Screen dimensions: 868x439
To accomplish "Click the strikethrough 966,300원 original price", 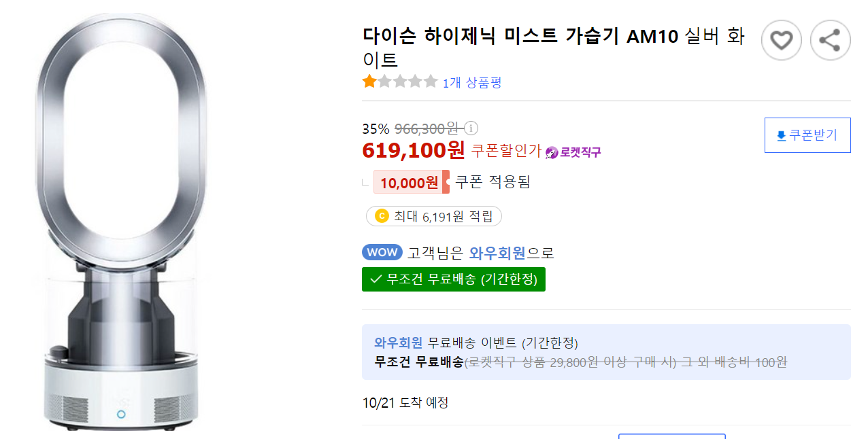I will 425,128.
